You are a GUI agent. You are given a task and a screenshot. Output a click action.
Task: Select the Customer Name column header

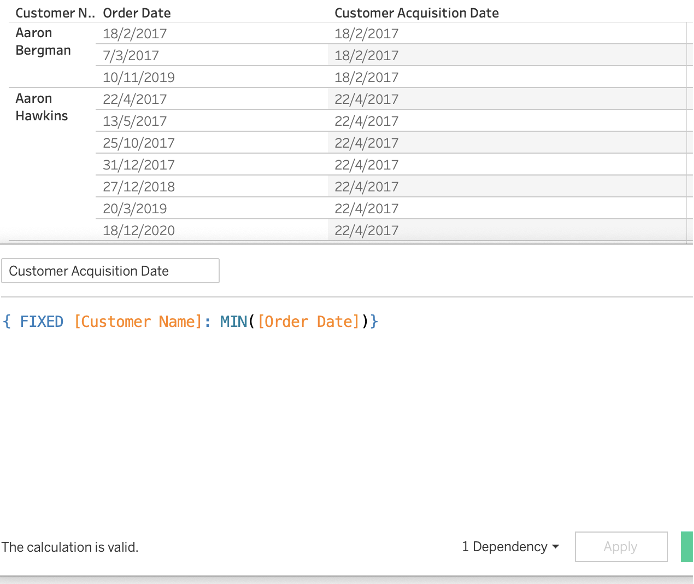click(x=54, y=13)
